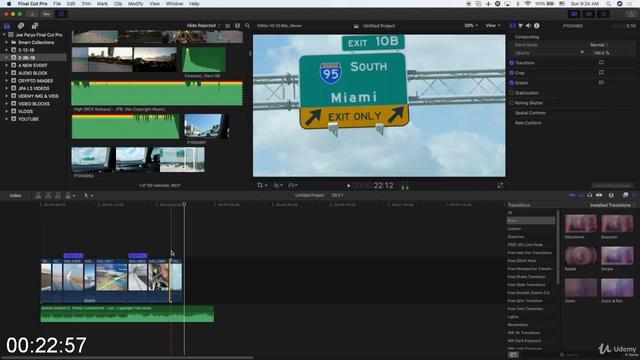Open the Info inspector icon
This screenshot has width=640, height=360.
(x=537, y=26)
